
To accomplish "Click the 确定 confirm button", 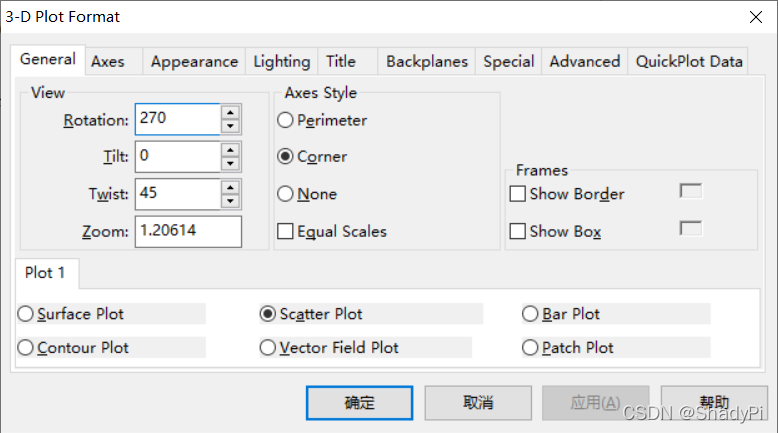I will coord(360,403).
